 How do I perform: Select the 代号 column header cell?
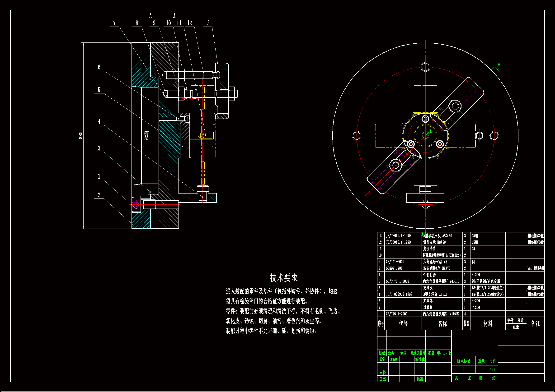click(x=403, y=324)
